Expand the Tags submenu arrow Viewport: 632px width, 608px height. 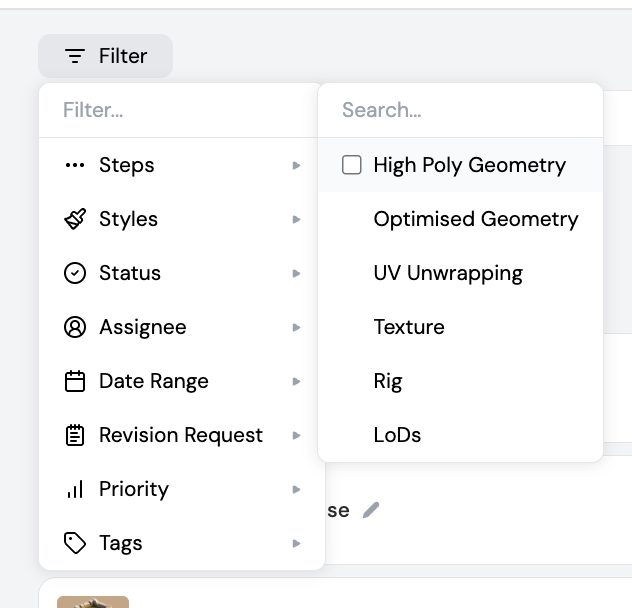(x=296, y=543)
